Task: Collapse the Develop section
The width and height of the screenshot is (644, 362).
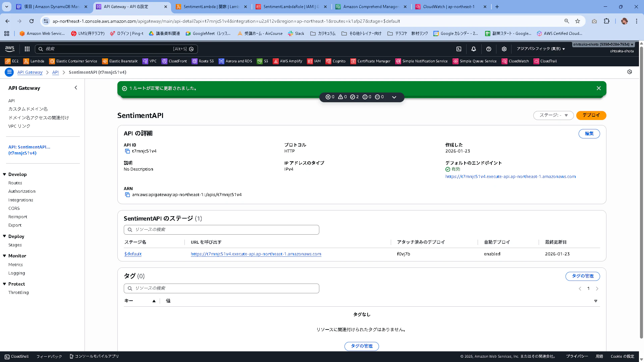Action: point(4,174)
